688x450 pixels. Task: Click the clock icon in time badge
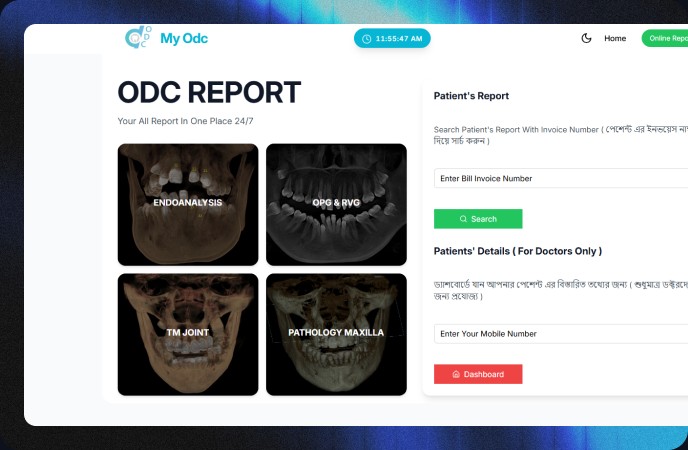(x=366, y=39)
